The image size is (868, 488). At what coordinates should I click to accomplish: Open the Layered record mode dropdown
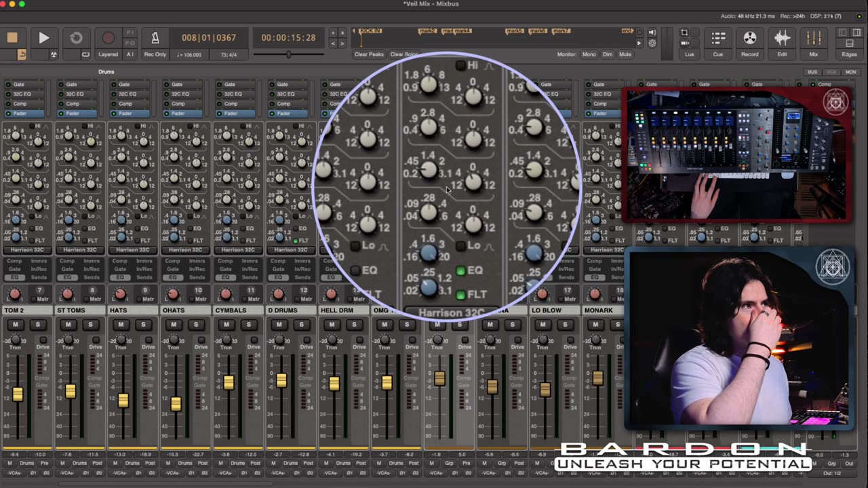point(108,54)
